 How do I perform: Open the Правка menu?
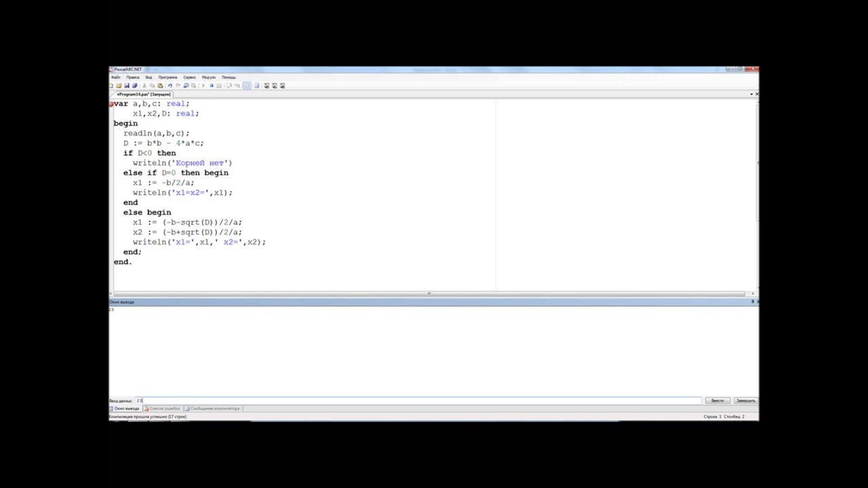coord(133,77)
